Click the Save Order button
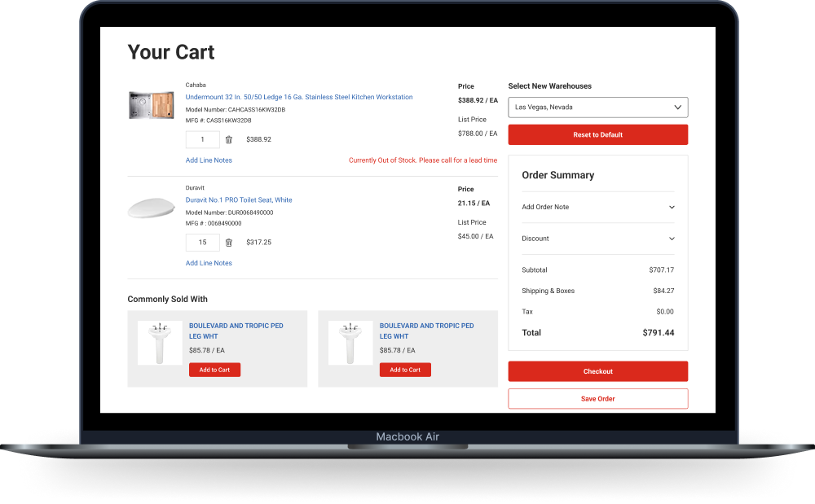 coord(597,399)
